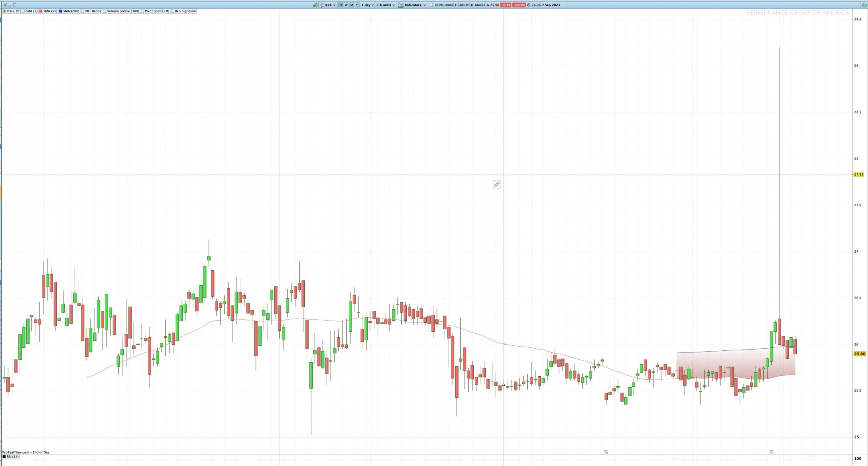Click the Price label button

click(10, 11)
